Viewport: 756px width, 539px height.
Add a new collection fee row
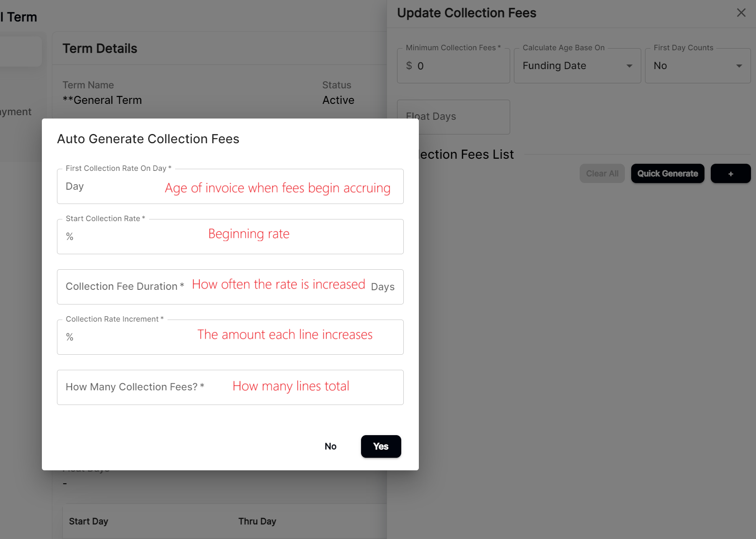tap(730, 173)
